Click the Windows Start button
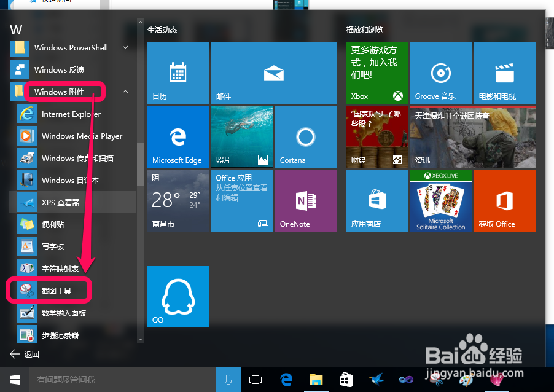The width and height of the screenshot is (554, 392). (15, 380)
